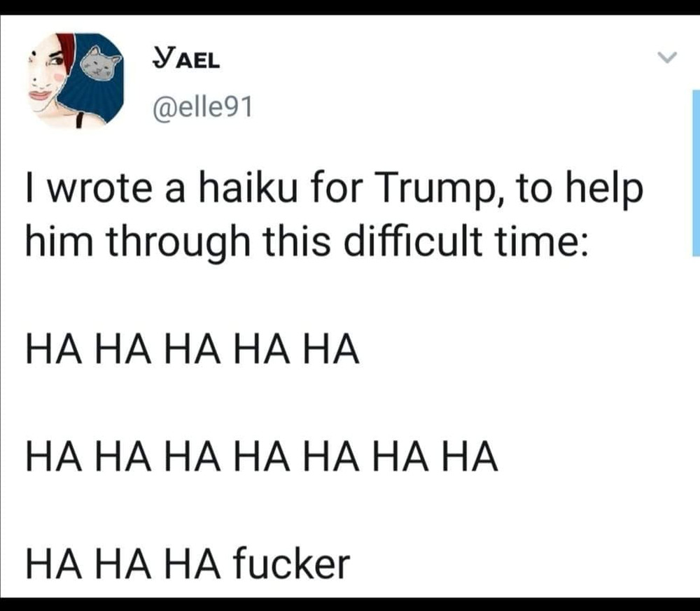Click the first HA of the five-HA line
This screenshot has width=700, height=611.
54,349
